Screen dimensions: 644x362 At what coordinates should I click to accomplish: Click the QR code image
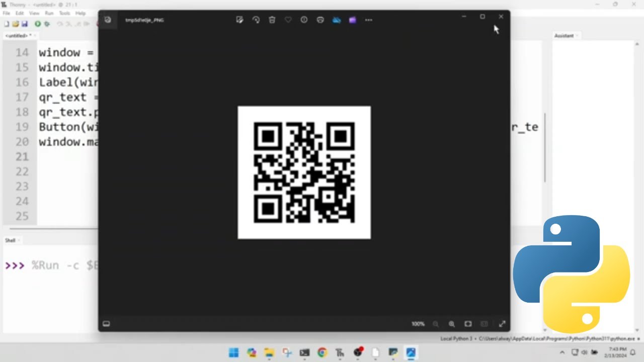[304, 172]
